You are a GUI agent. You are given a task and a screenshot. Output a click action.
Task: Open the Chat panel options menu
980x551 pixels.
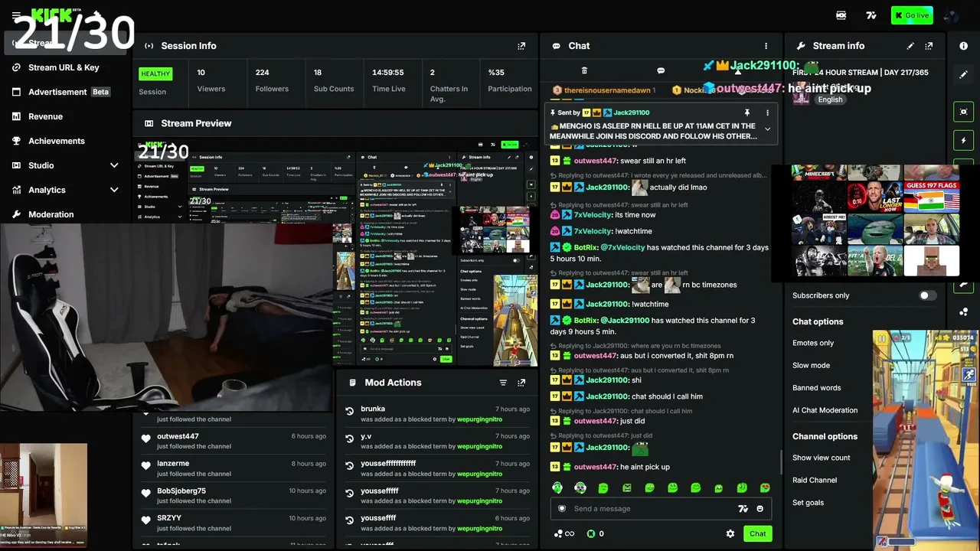point(766,46)
